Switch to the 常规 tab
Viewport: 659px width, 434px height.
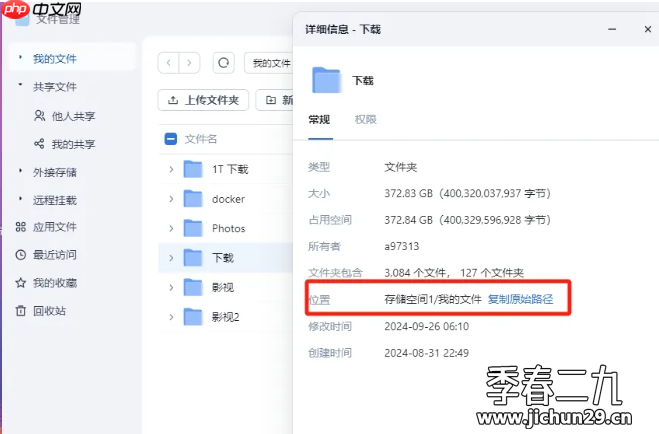pos(319,120)
